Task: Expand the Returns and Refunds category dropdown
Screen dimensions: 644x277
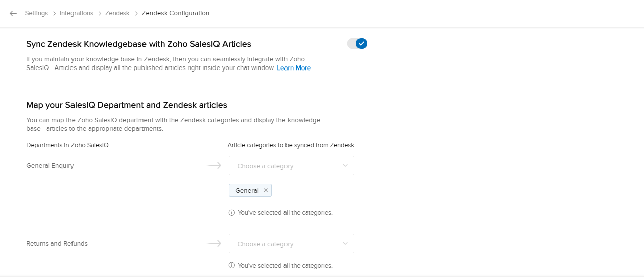Action: click(291, 244)
